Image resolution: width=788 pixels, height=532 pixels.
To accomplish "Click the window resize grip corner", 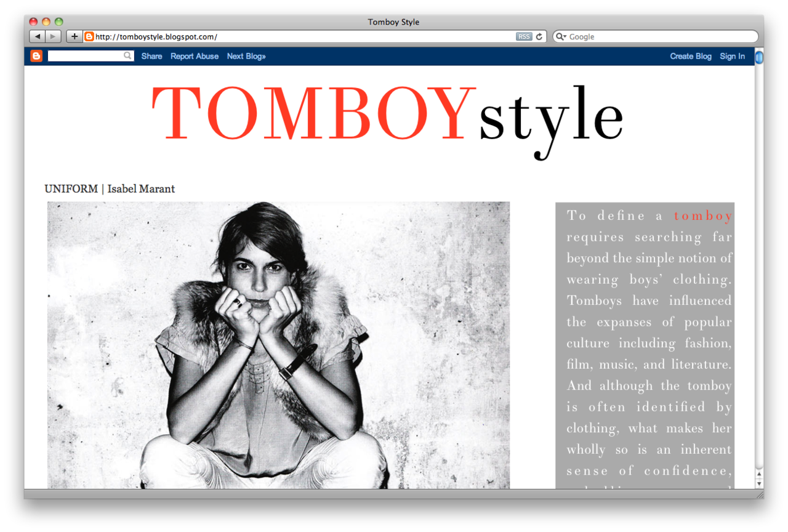I will tap(760, 494).
